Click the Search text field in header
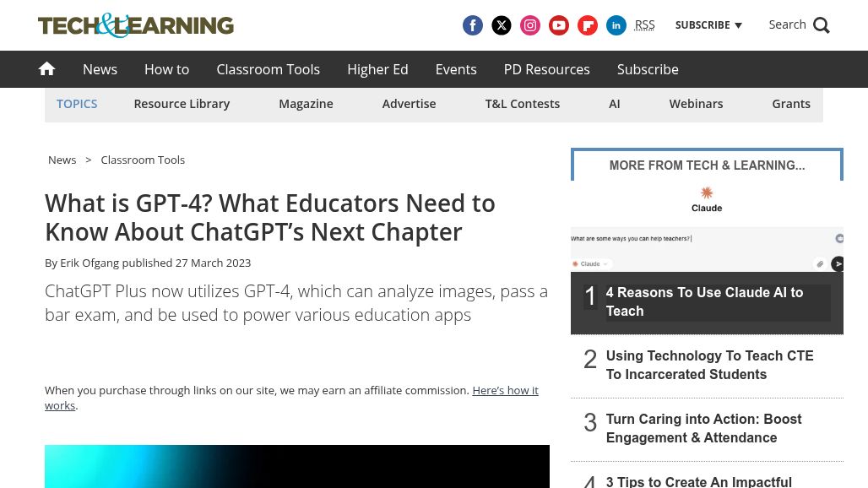 pyautogui.click(x=787, y=24)
